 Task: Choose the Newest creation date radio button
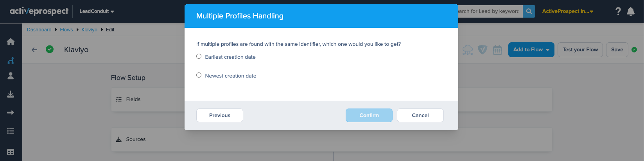(x=199, y=75)
